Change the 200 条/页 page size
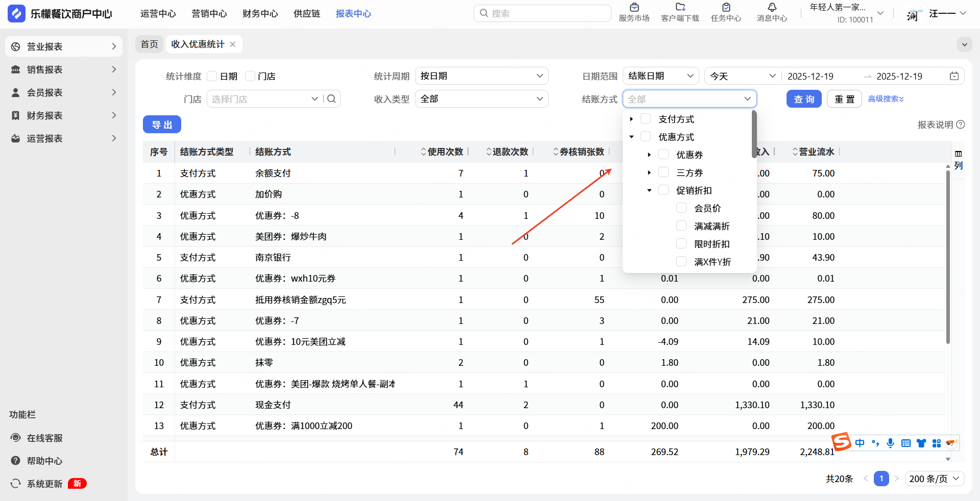This screenshot has height=501, width=980. click(935, 479)
